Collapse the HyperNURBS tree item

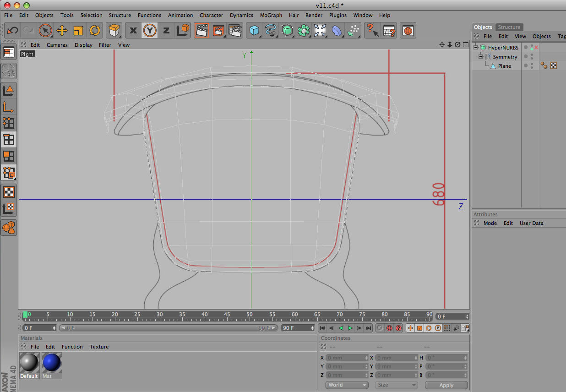click(x=476, y=48)
